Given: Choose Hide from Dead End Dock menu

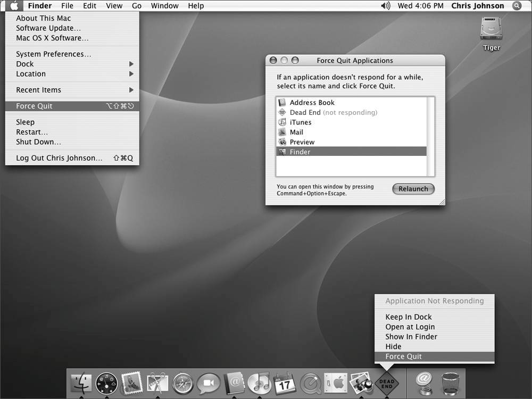Looking at the screenshot, I should pos(434,346).
